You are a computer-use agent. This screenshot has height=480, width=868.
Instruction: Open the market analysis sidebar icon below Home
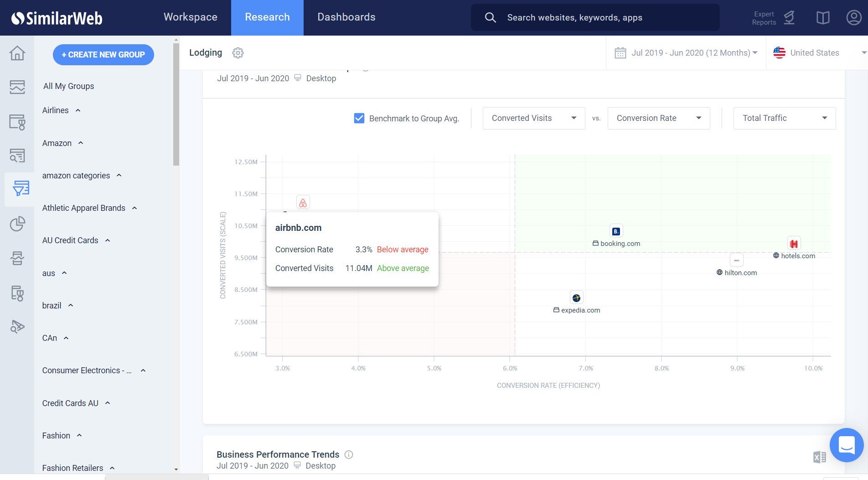pos(17,87)
